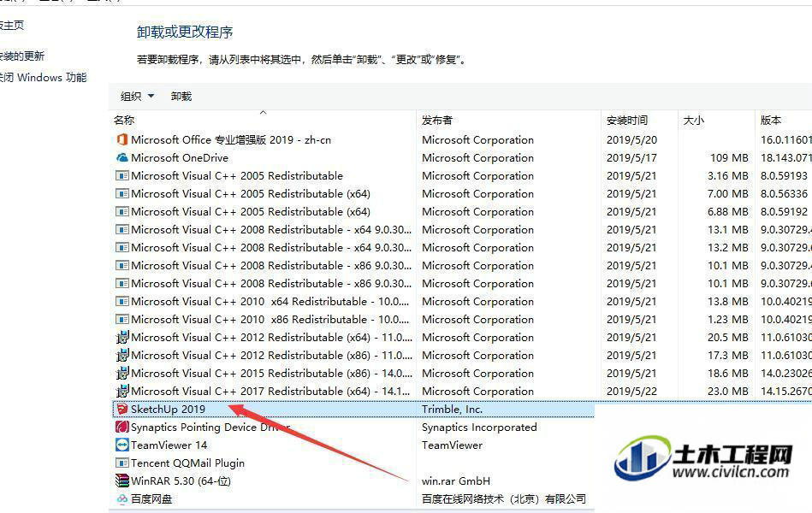Sort by the 版本 column header
The height and width of the screenshot is (513, 812).
click(771, 120)
